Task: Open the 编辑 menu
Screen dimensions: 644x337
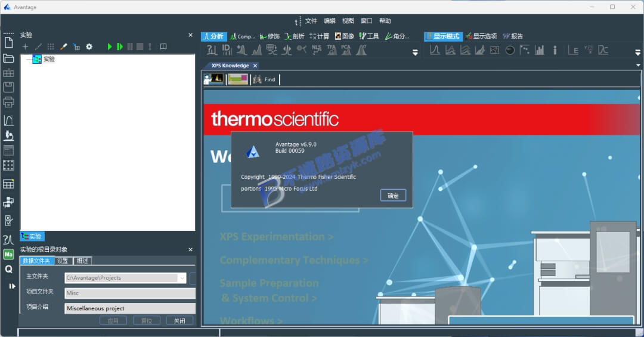Action: coord(329,21)
